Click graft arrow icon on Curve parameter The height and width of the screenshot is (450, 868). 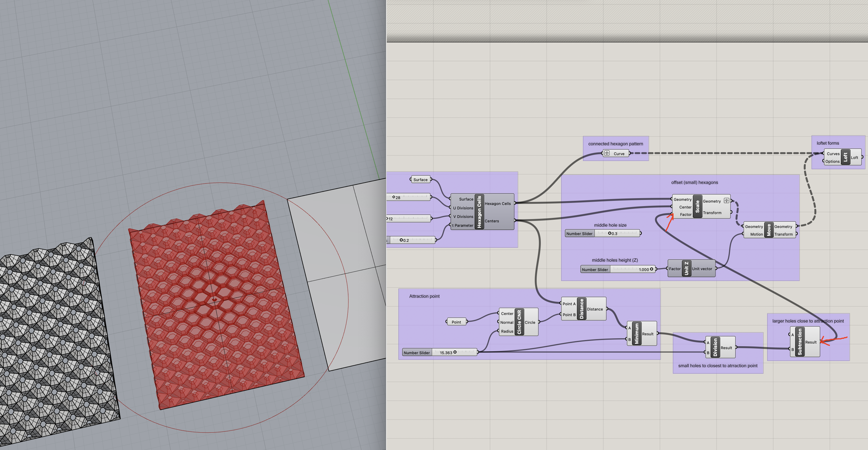pyautogui.click(x=607, y=153)
